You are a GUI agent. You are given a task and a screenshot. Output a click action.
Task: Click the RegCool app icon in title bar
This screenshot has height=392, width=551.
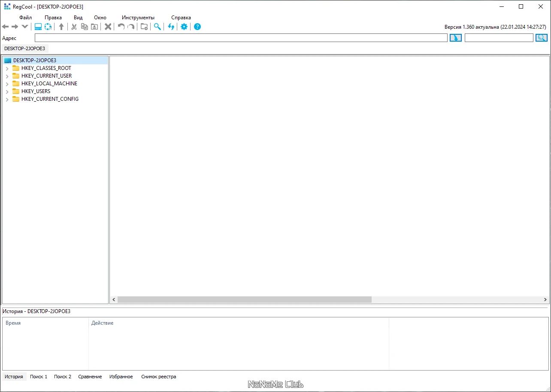pyautogui.click(x=7, y=6)
